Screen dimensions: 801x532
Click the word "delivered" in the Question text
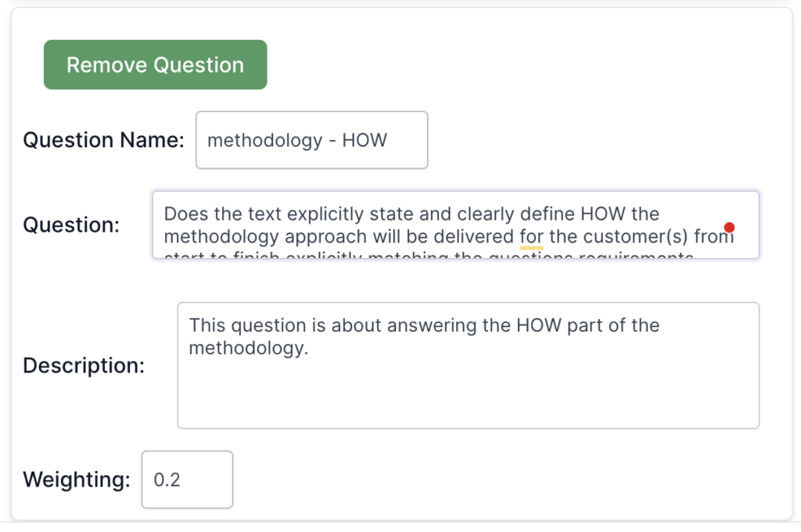tap(475, 236)
